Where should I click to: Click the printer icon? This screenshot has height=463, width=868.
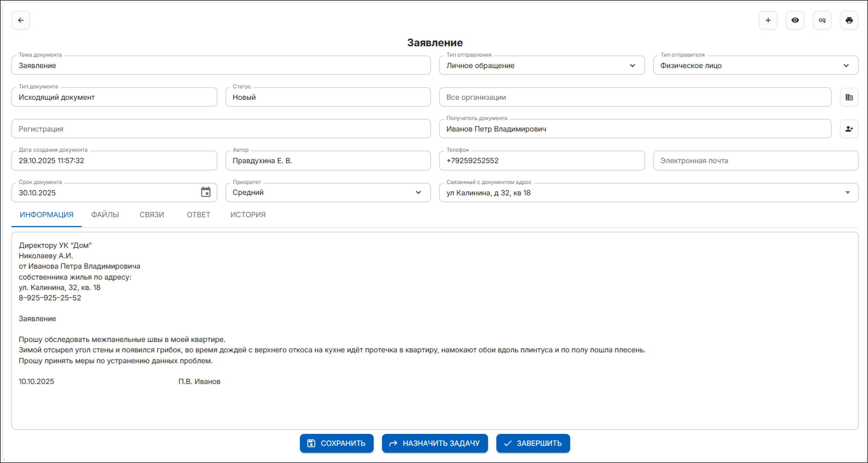849,20
